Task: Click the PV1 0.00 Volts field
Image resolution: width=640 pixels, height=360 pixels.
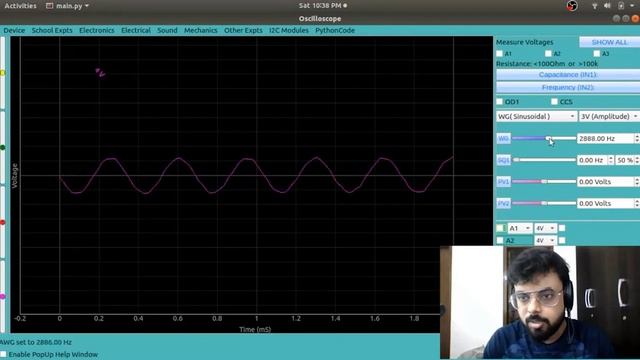Action: (x=606, y=182)
